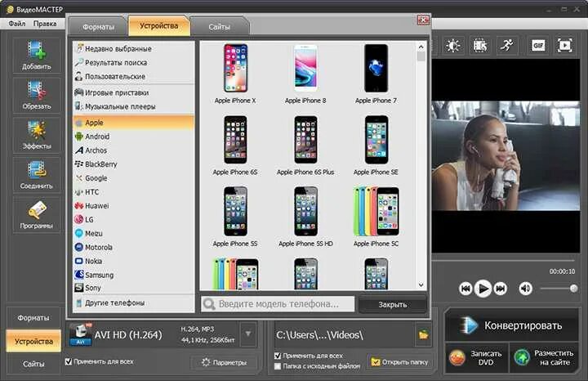The height and width of the screenshot is (381, 588).
Task: Click the Добавить add video icon
Action: coord(37,55)
